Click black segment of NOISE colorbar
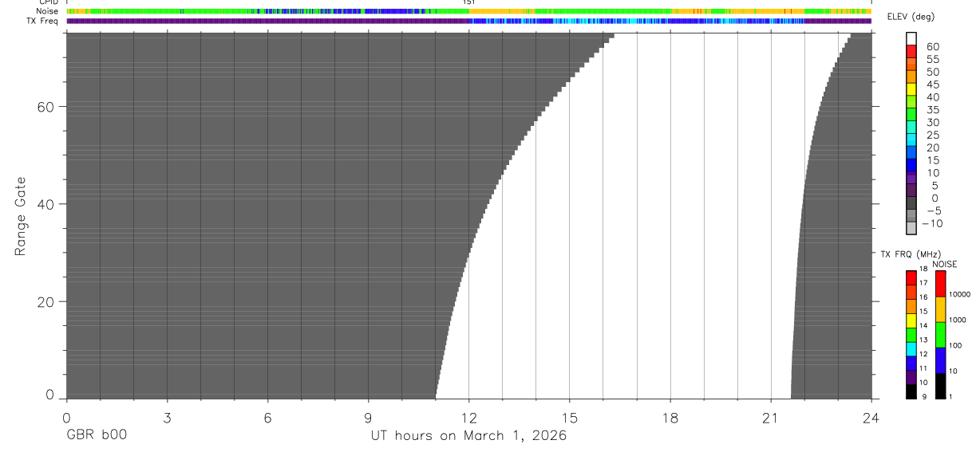Image resolution: width=980 pixels, height=452 pixels. (x=940, y=385)
